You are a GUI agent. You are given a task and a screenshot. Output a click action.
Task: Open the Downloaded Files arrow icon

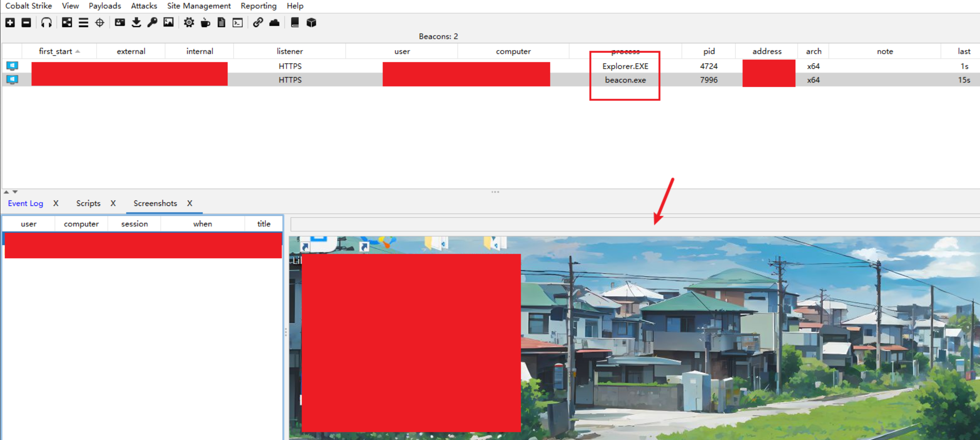tap(136, 22)
